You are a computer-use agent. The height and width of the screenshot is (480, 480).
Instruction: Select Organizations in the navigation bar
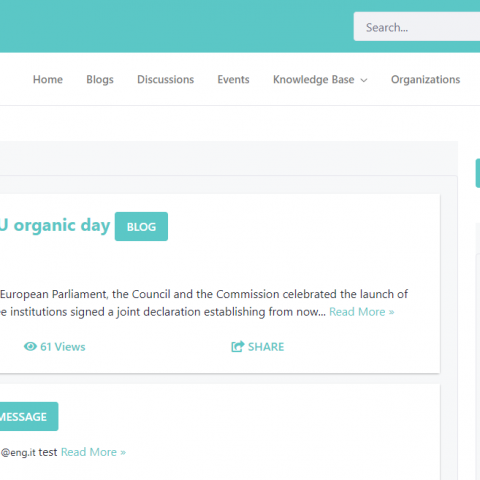click(x=425, y=80)
